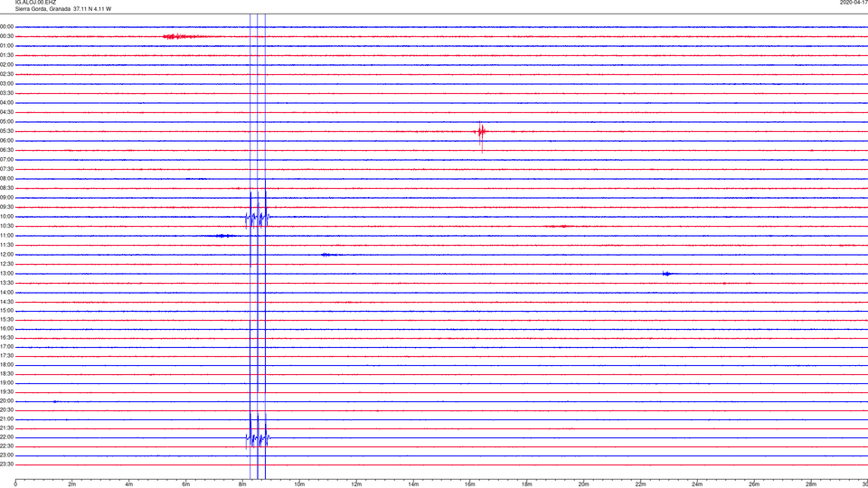Image resolution: width=868 pixels, height=488 pixels.
Task: Click the 10m axis tick label
Action: (x=299, y=484)
